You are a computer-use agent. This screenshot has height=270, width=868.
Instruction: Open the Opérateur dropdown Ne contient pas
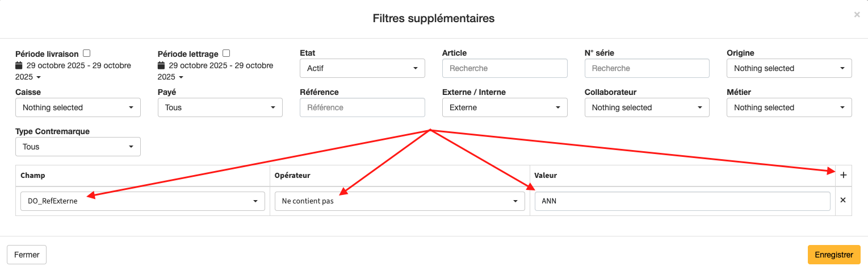[x=400, y=201]
